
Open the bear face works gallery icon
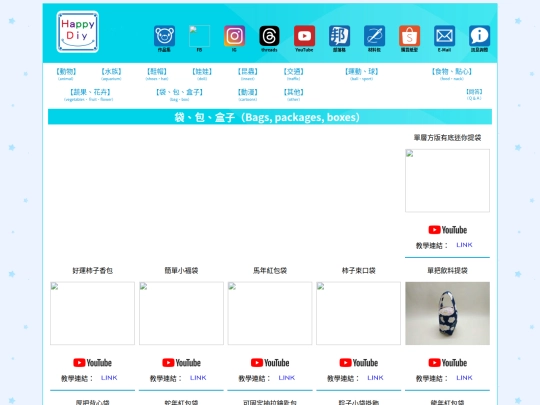tap(164, 36)
